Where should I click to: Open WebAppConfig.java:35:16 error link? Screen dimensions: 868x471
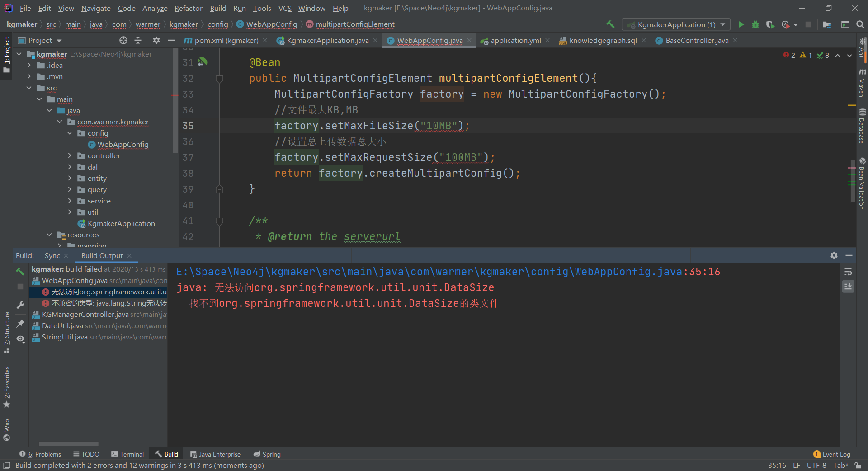[x=448, y=272]
